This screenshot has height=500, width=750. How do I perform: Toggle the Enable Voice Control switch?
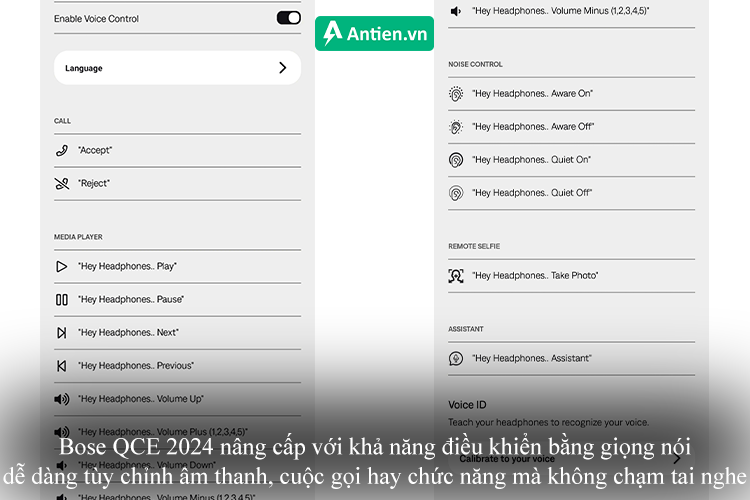click(x=288, y=18)
